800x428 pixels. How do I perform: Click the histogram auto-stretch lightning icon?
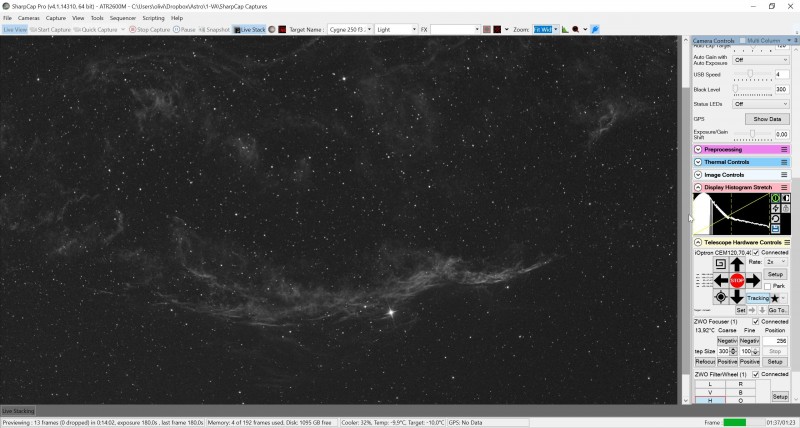[x=776, y=208]
